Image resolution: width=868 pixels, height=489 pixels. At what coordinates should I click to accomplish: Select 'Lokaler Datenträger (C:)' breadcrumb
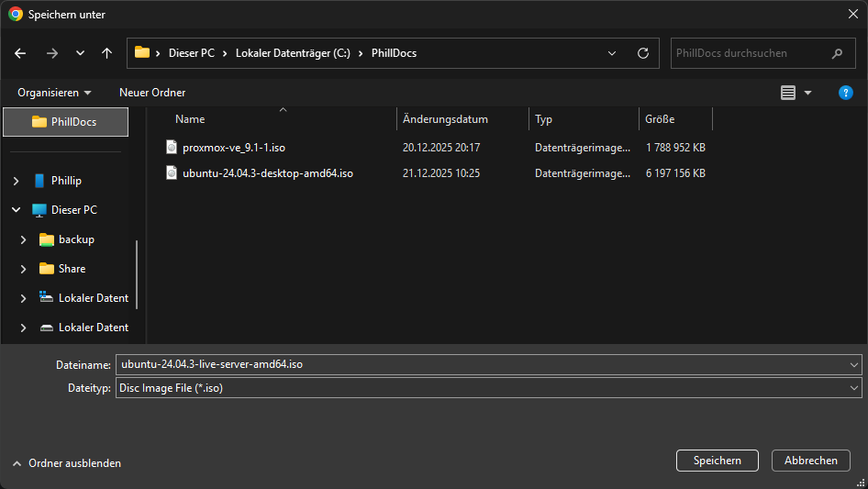[x=293, y=53]
